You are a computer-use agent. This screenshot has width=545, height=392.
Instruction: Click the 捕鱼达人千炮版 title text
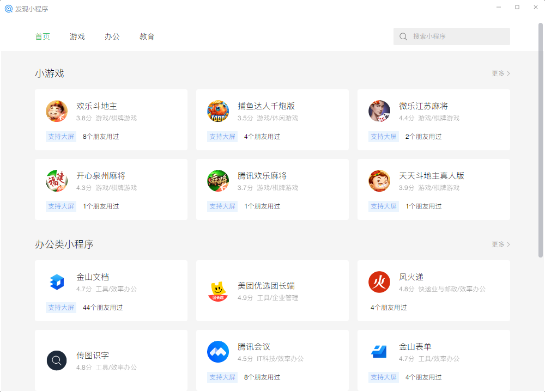267,106
